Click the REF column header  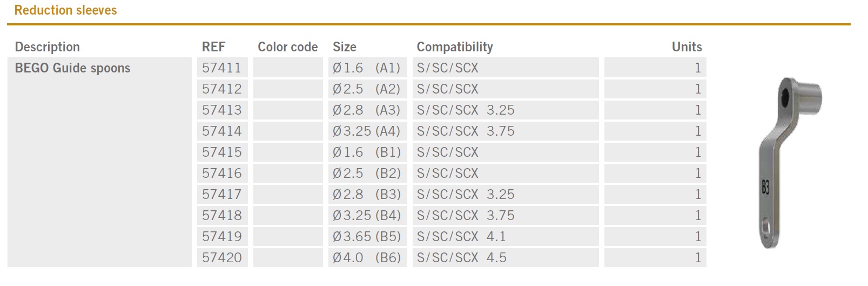point(213,47)
